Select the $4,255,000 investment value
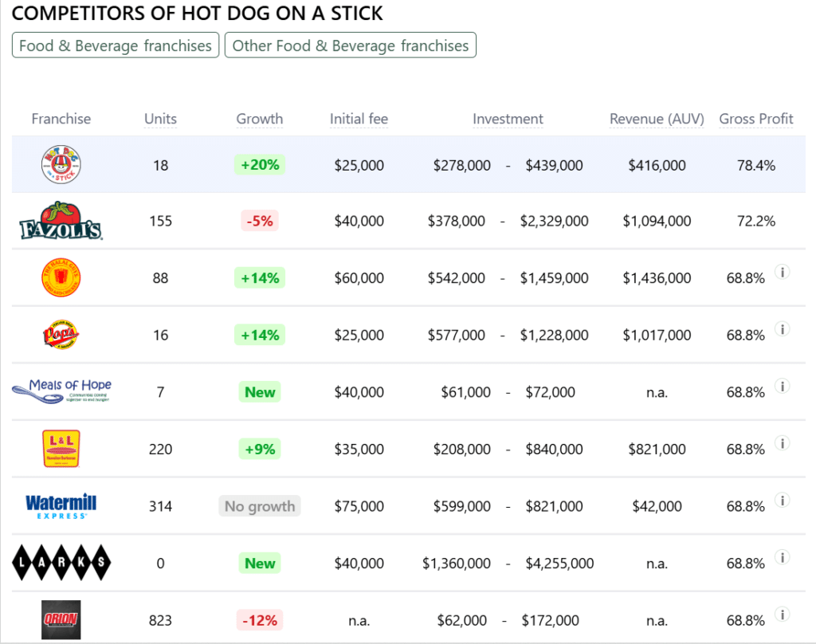The height and width of the screenshot is (644, 816). (559, 563)
